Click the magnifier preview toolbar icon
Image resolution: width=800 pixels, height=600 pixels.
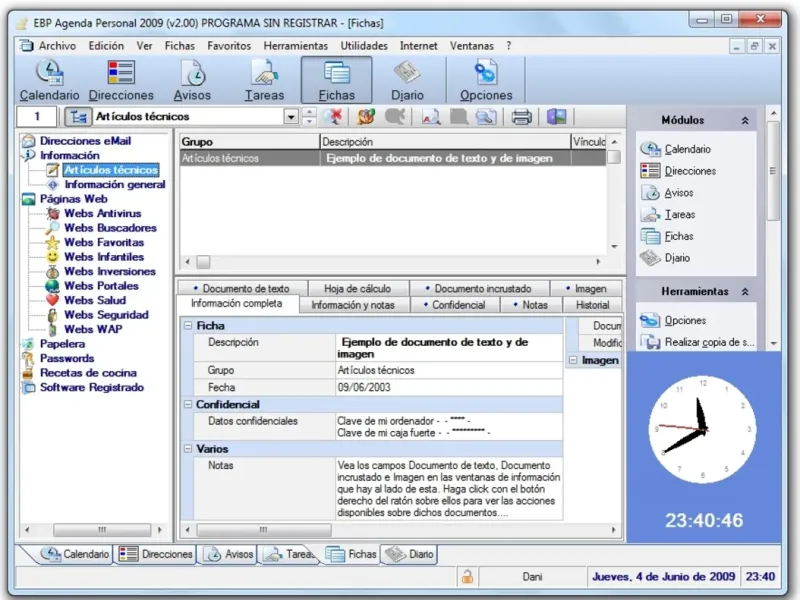point(486,117)
